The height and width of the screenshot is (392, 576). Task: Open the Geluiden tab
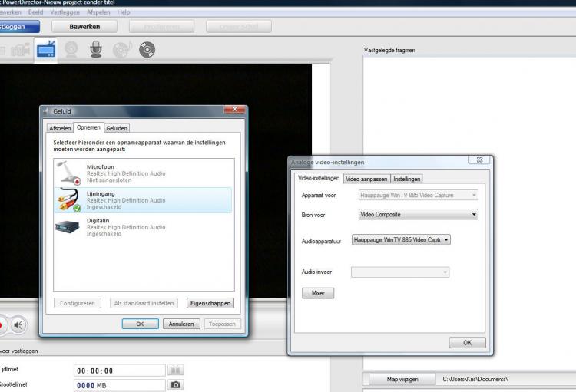click(117, 128)
